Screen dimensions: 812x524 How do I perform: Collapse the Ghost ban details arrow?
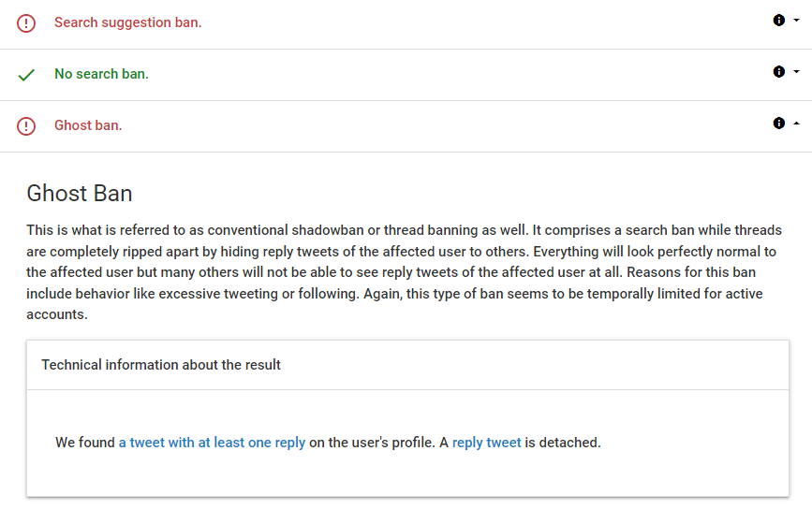tap(796, 124)
